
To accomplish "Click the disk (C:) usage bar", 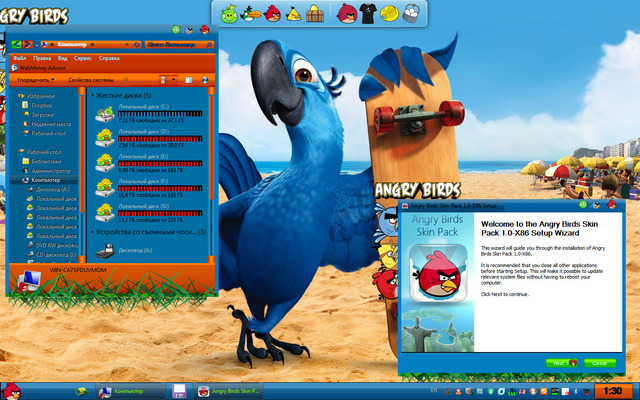I will pos(160,114).
